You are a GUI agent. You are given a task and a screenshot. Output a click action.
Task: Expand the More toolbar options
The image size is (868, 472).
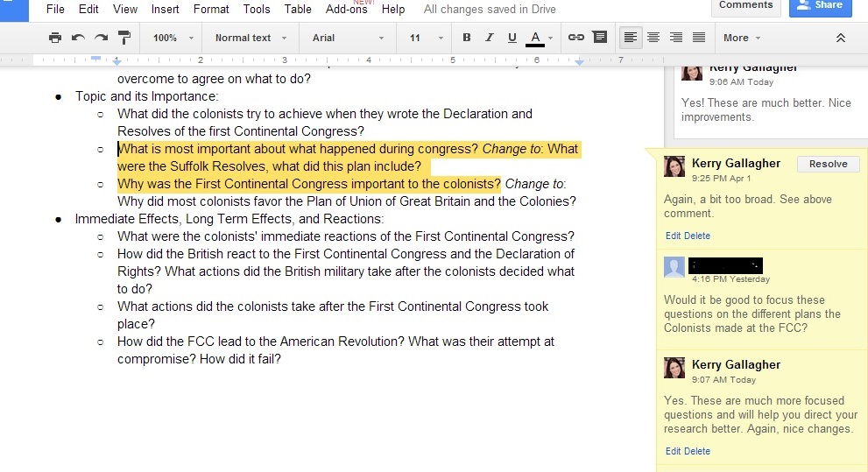pyautogui.click(x=742, y=38)
